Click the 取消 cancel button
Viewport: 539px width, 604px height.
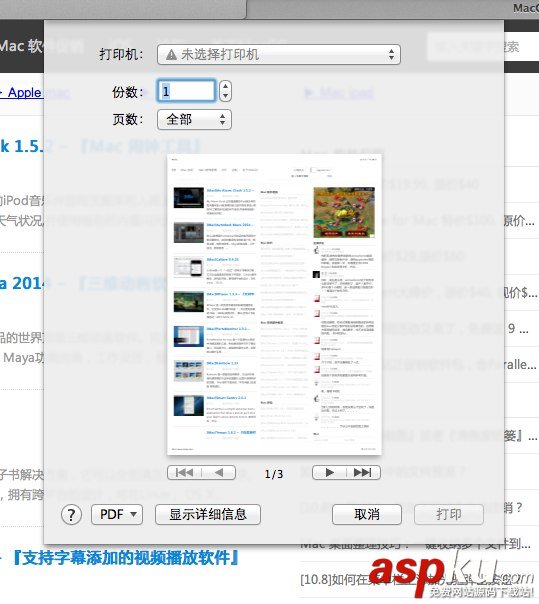(367, 514)
